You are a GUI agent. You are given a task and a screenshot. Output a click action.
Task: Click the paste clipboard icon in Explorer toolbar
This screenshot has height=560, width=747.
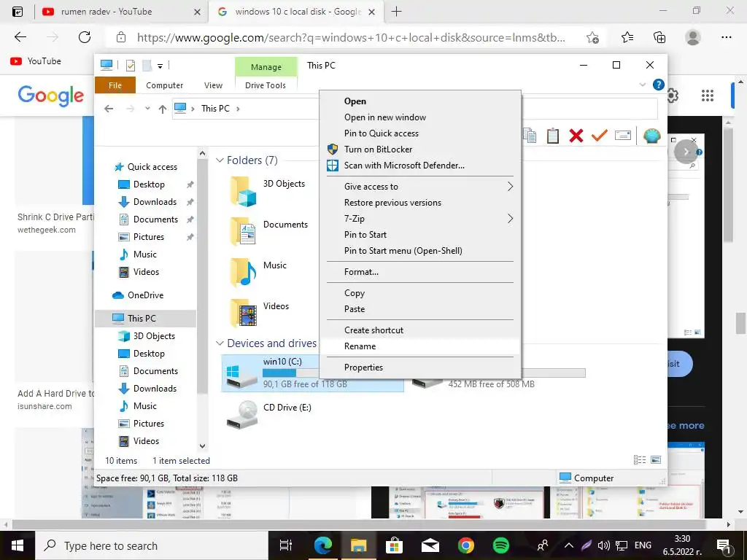pyautogui.click(x=553, y=136)
